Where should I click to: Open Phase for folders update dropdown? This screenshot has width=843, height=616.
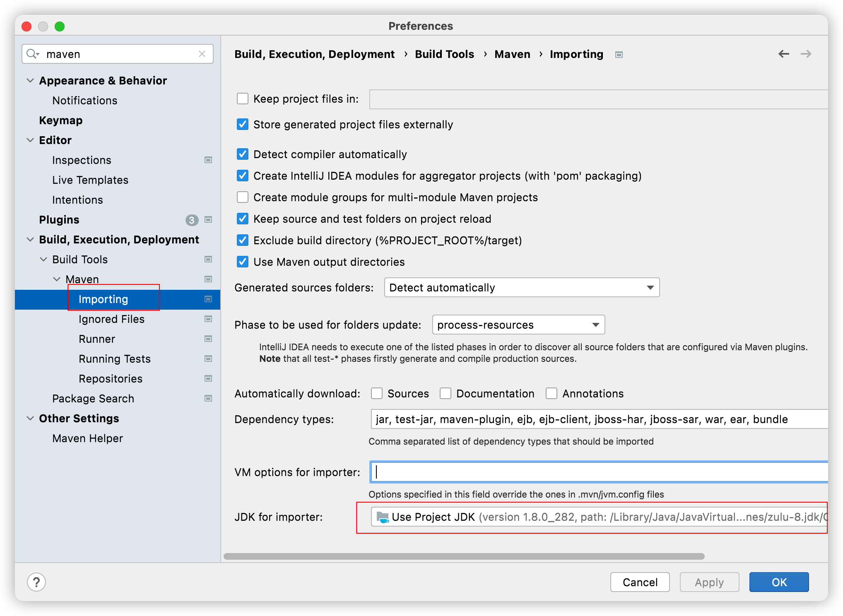[x=518, y=325]
